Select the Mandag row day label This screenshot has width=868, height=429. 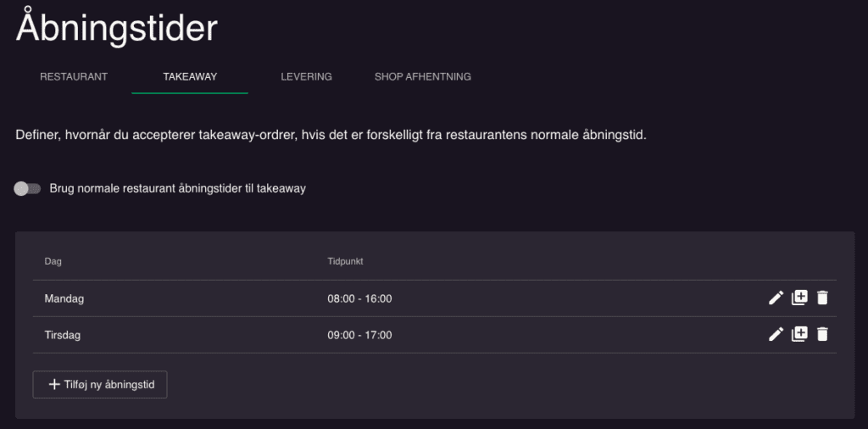tap(64, 299)
